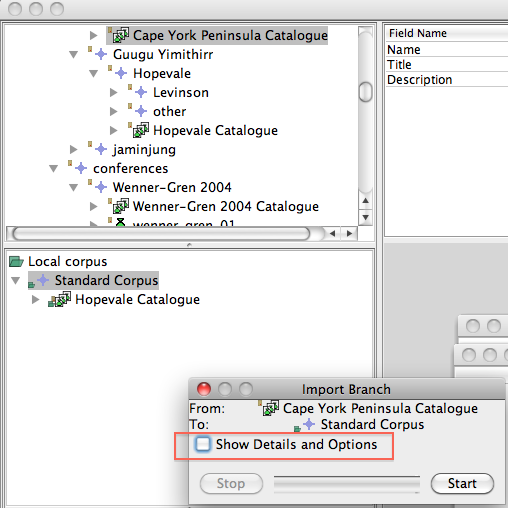Expand the Wenner-Gren 2004 Catalogue node
The height and width of the screenshot is (508, 508).
(x=93, y=206)
